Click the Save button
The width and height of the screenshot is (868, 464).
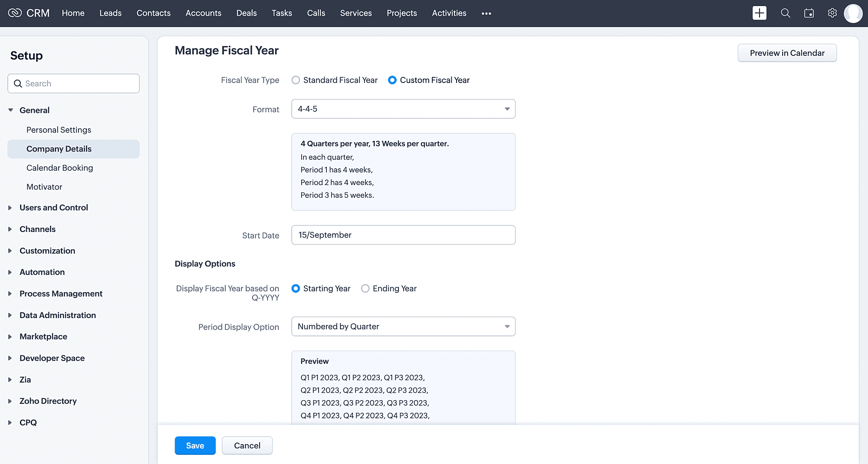[x=195, y=445]
